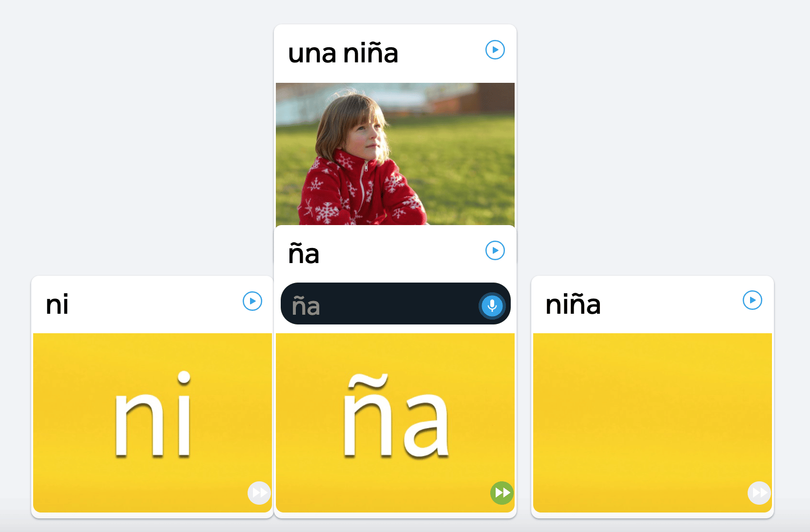
Task: Click the "ni" card title text
Action: [x=57, y=305]
